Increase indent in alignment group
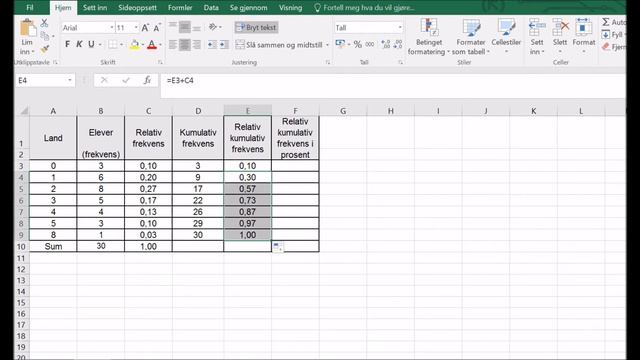 224,44
